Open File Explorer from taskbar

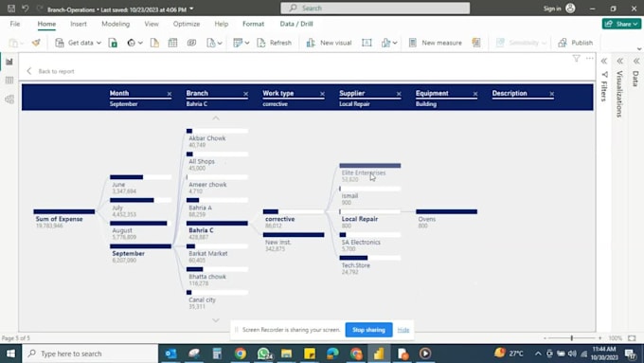pos(286,354)
